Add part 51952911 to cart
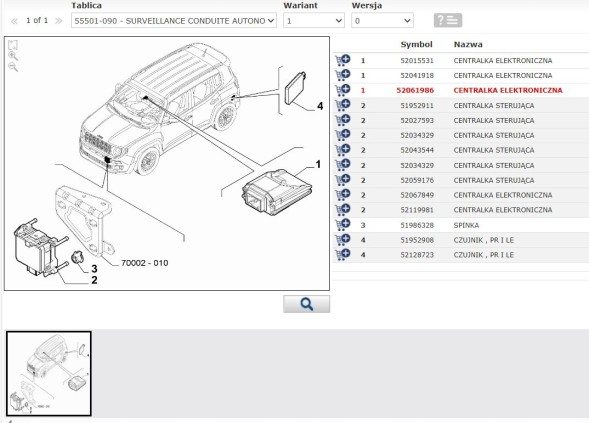The height and width of the screenshot is (423, 589). [x=342, y=105]
